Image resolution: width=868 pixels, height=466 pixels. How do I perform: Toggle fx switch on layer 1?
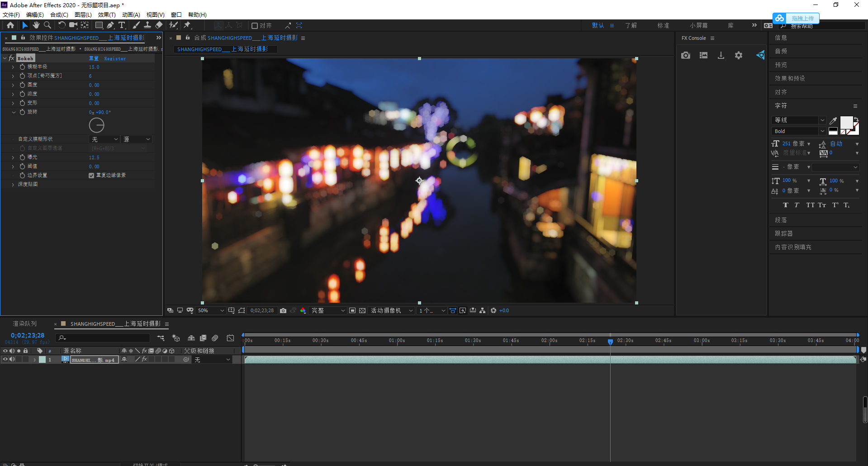pos(144,359)
